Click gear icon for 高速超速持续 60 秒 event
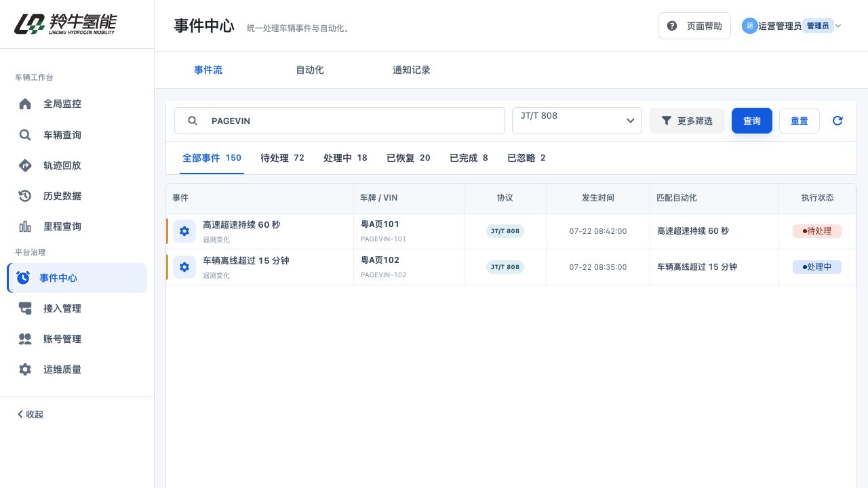This screenshot has width=868, height=488. [x=184, y=231]
